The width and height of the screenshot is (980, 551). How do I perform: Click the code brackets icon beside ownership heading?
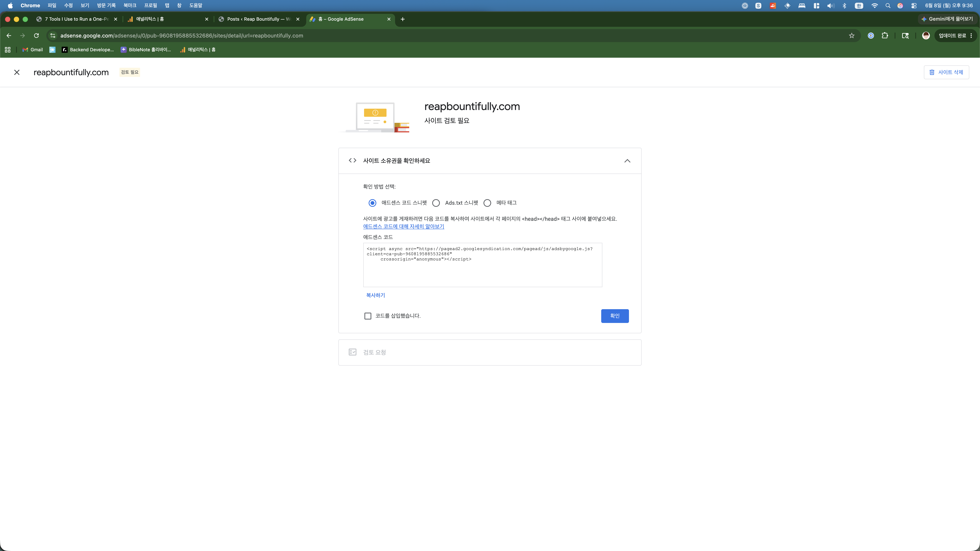[x=352, y=161]
